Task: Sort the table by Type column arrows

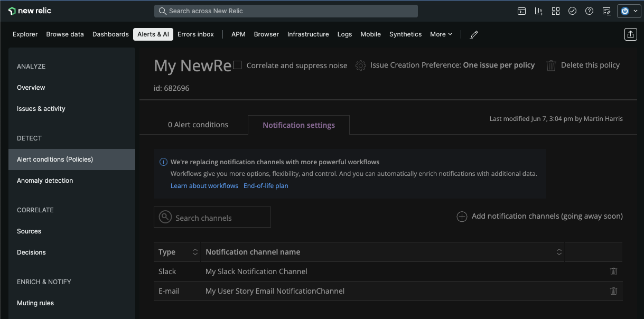Action: [195, 252]
